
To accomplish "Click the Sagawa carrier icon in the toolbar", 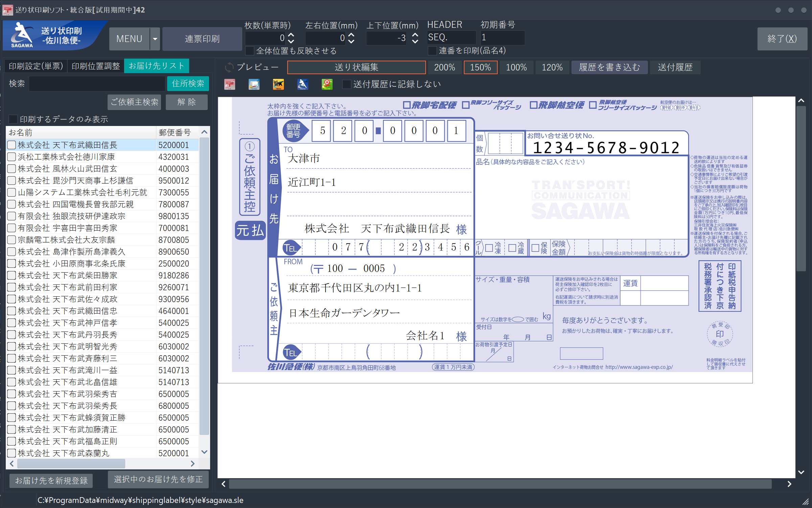I will click(x=303, y=84).
